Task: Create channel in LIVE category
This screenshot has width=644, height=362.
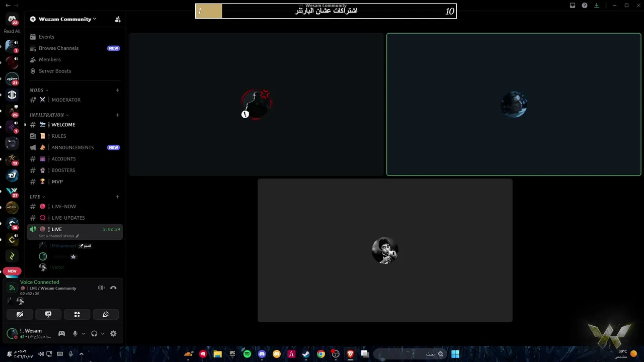Action: click(117, 197)
